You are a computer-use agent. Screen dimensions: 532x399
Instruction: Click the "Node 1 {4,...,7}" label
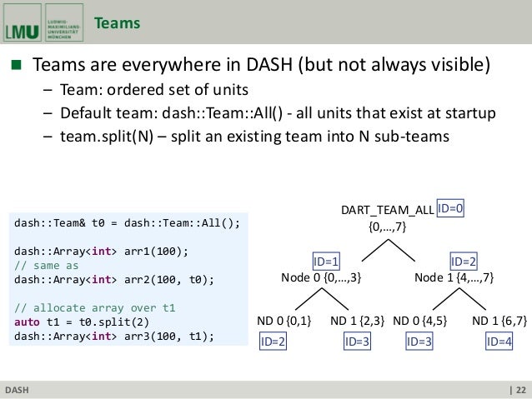[454, 277]
